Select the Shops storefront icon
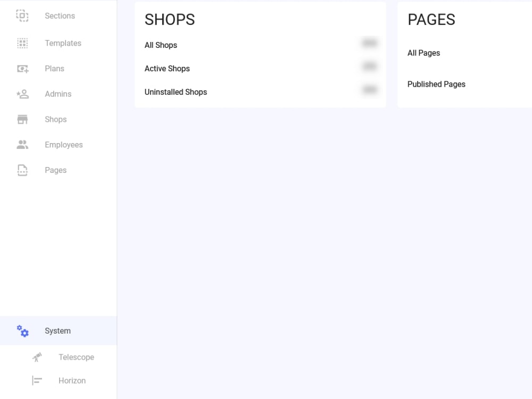 coord(22,119)
